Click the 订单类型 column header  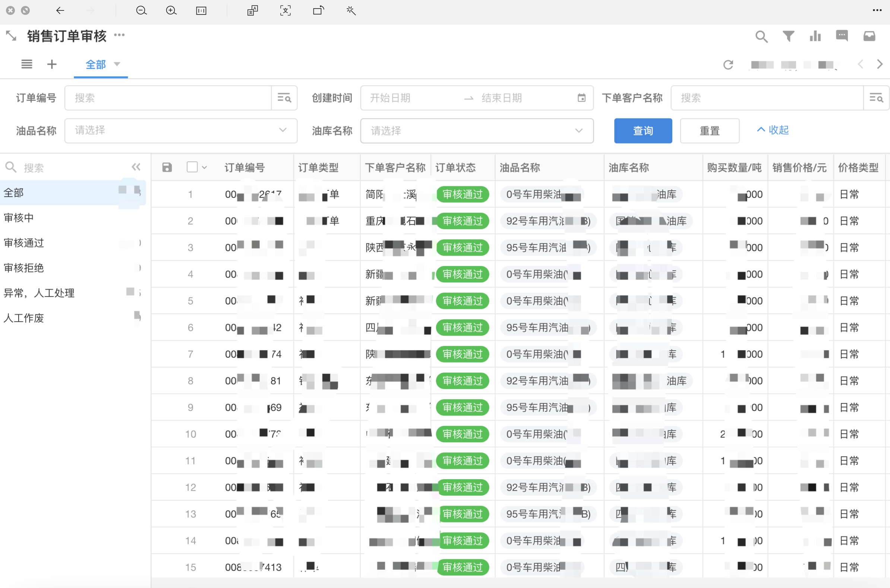(x=318, y=168)
